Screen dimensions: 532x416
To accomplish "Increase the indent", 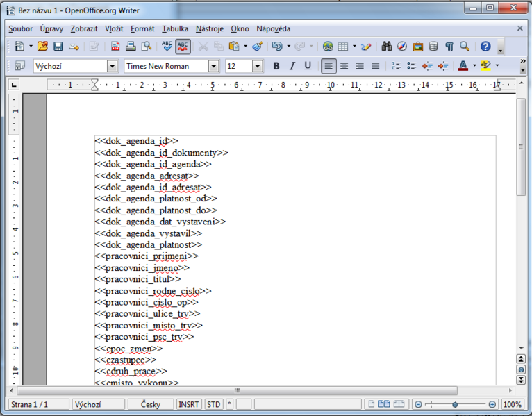I will [x=443, y=66].
